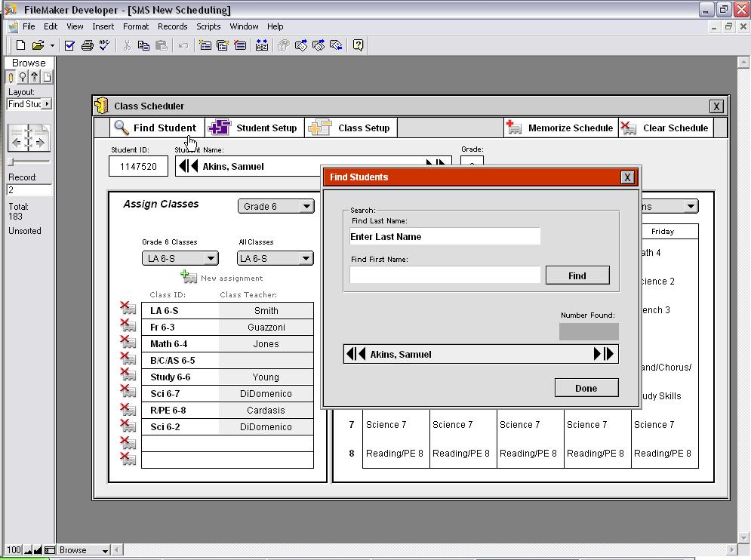Open the Student Setup screen

coord(254,128)
